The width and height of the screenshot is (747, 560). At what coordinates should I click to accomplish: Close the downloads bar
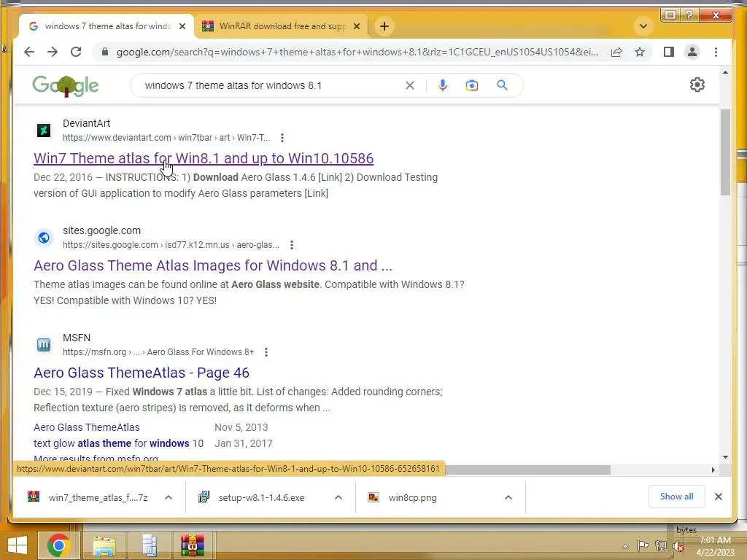[x=719, y=497]
